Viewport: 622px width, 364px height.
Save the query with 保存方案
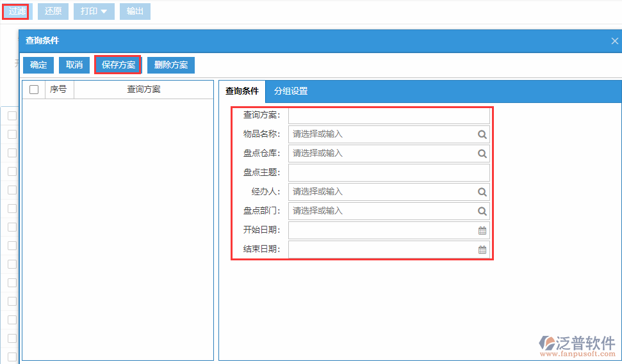tap(118, 65)
